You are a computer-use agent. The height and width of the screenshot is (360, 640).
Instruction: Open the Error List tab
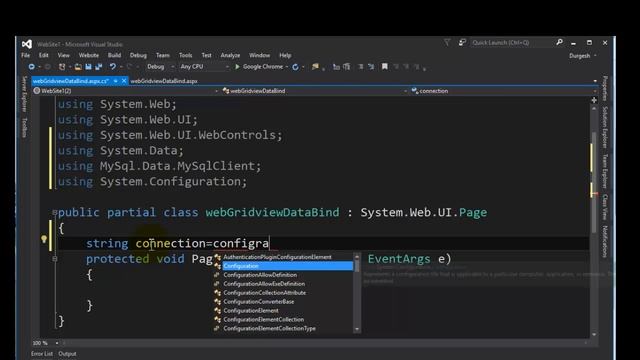tap(42, 353)
